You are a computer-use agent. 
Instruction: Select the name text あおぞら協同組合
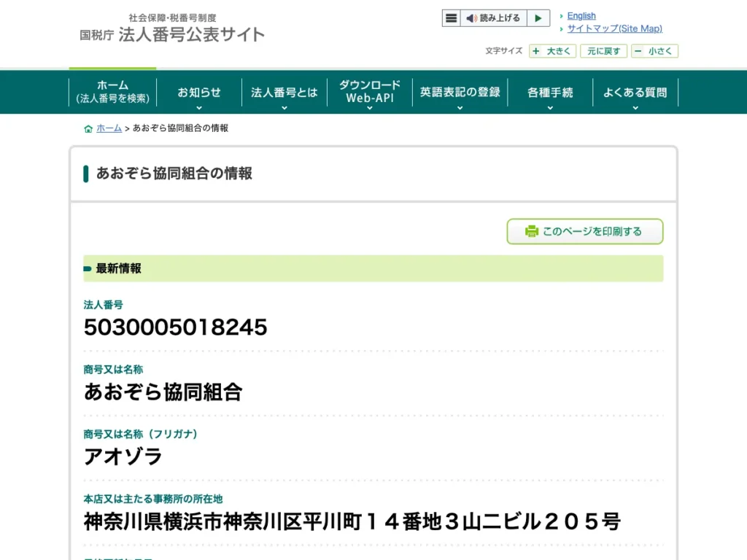pos(163,392)
